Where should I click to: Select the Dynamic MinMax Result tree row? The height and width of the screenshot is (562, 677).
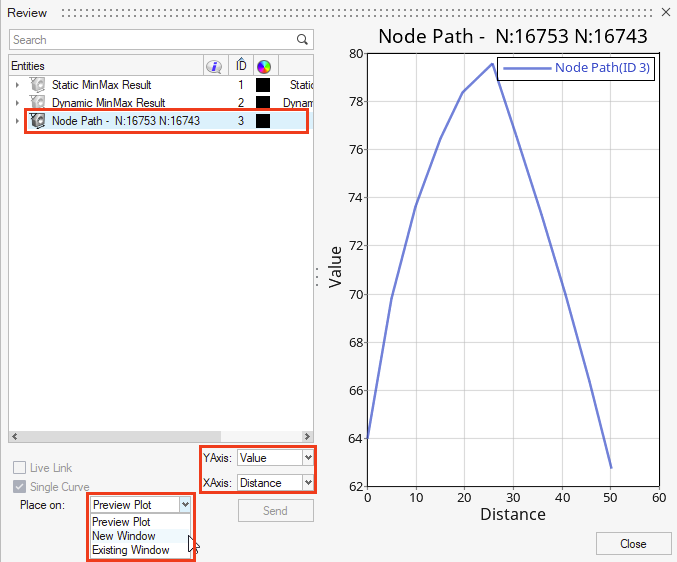coord(161,103)
